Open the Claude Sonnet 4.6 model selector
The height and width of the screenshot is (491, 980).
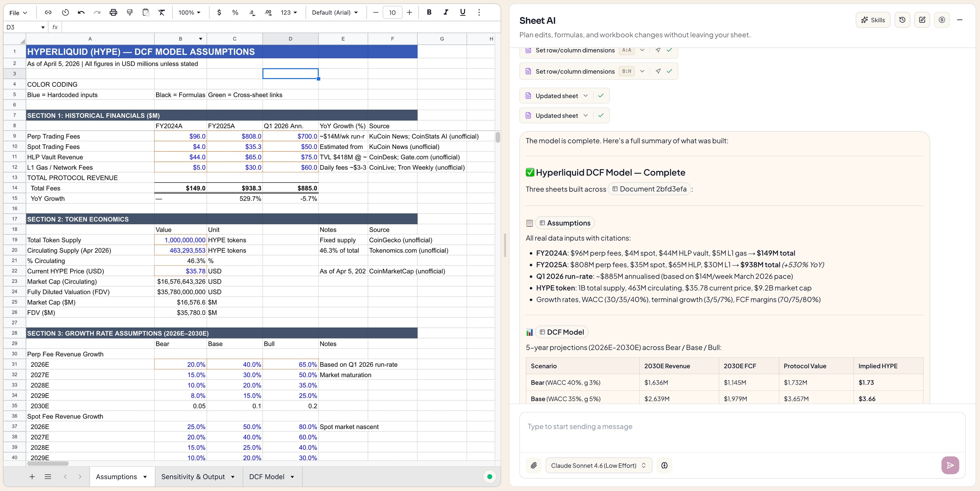click(598, 465)
